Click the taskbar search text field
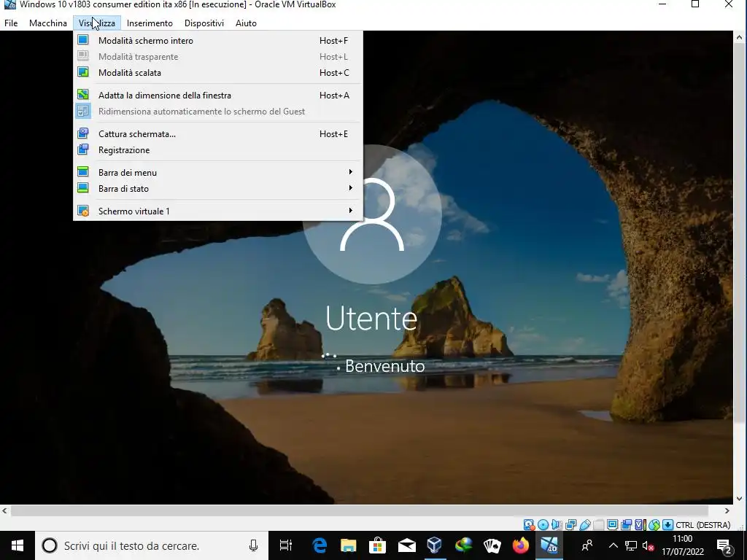 click(152, 545)
